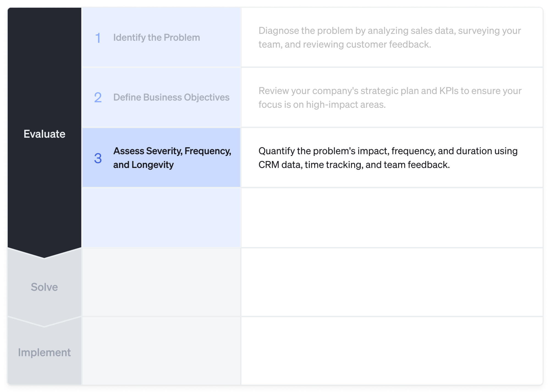Click the empty gray step cell beside Implement

click(x=161, y=350)
